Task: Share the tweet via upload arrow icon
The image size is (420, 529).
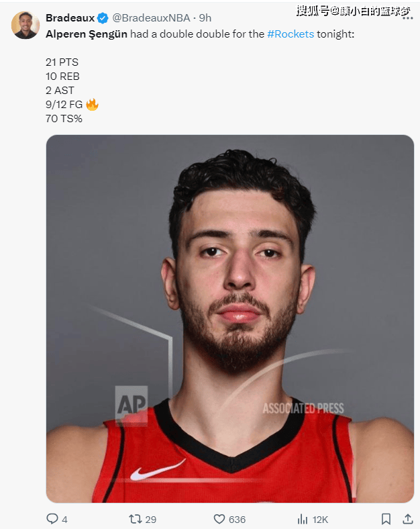Action: tap(408, 518)
